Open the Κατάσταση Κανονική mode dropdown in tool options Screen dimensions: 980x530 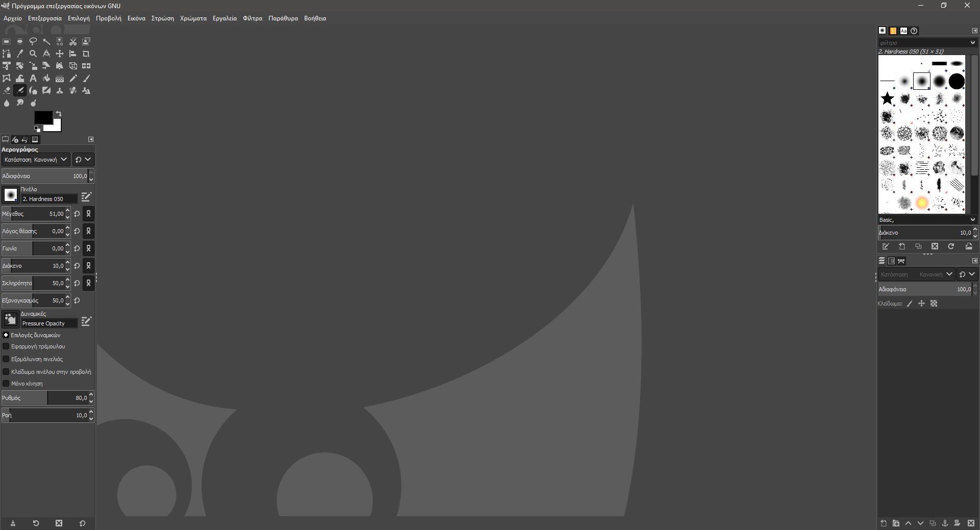pos(36,160)
